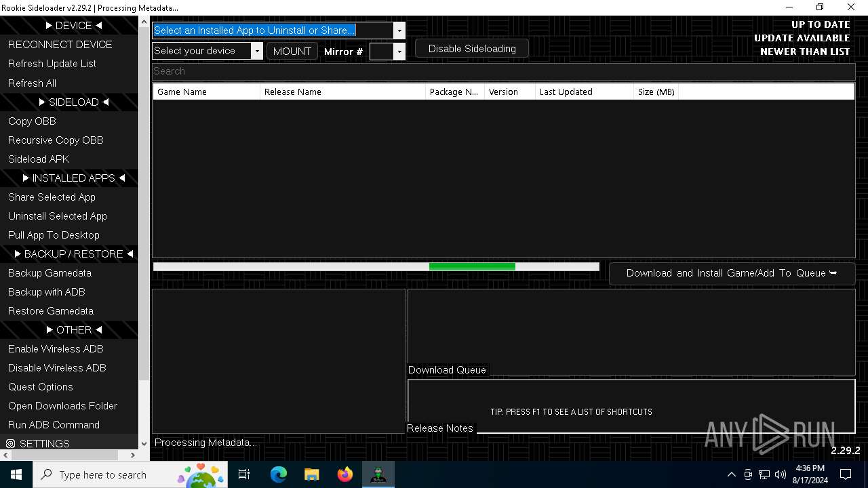868x488 pixels.
Task: Click sidebar horizontal scrollbar right arrow
Action: pyautogui.click(x=133, y=455)
